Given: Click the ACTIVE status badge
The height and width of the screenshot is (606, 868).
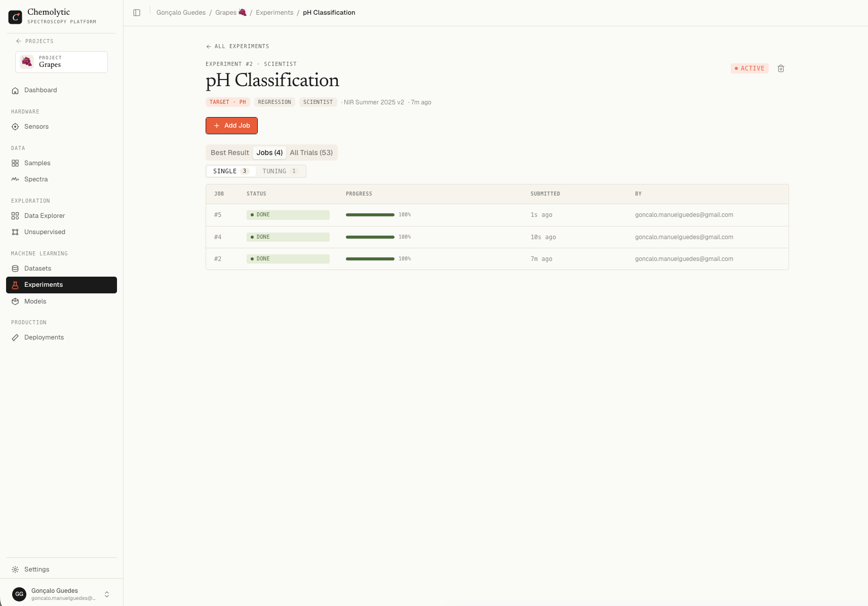Looking at the screenshot, I should tap(749, 68).
